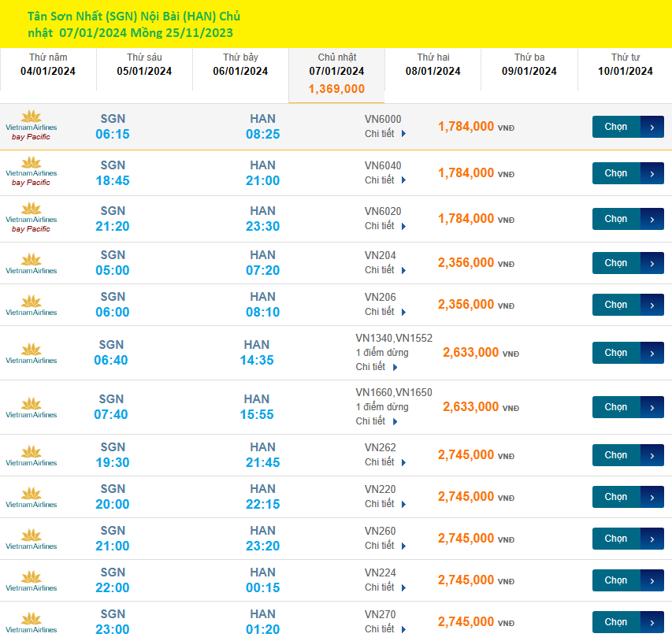Click the Vietnam Airlines logo for flight VN6000

[31, 126]
